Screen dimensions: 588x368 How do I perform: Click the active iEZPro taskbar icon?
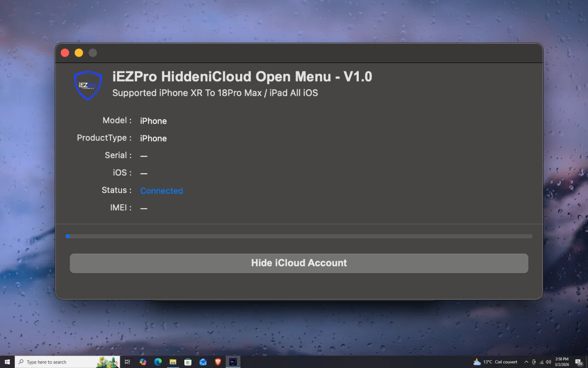coord(233,362)
